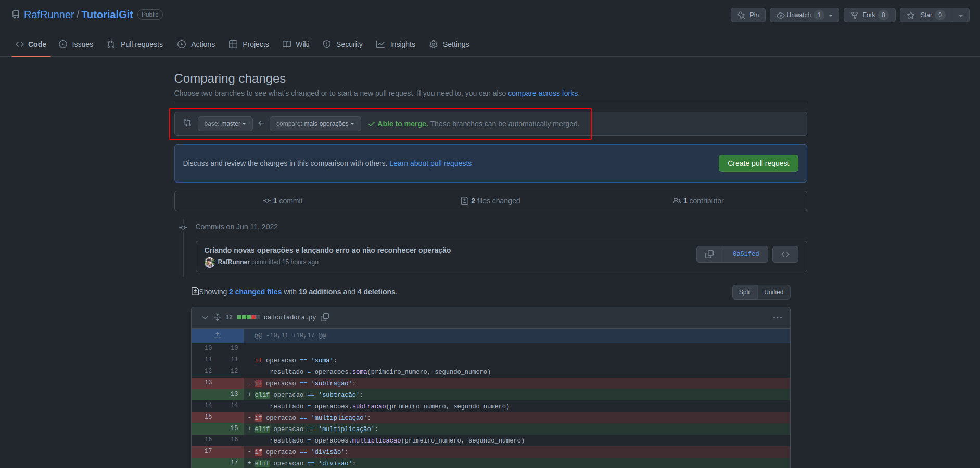This screenshot has height=468, width=980.
Task: Open the base: master branch dropdown
Action: (x=225, y=124)
